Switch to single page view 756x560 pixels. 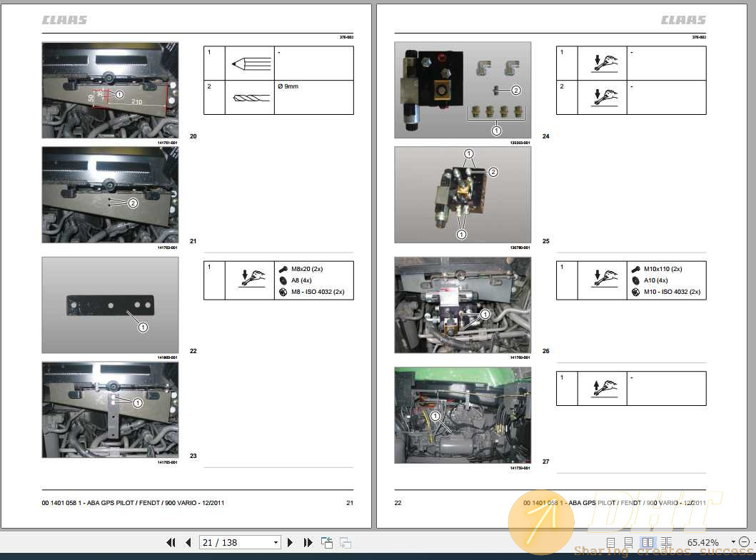click(x=610, y=543)
